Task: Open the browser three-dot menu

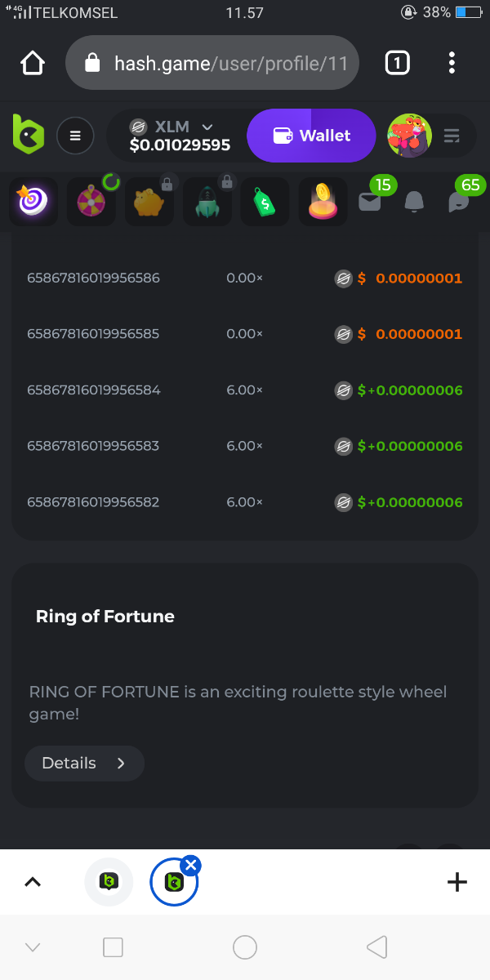Action: (x=452, y=63)
